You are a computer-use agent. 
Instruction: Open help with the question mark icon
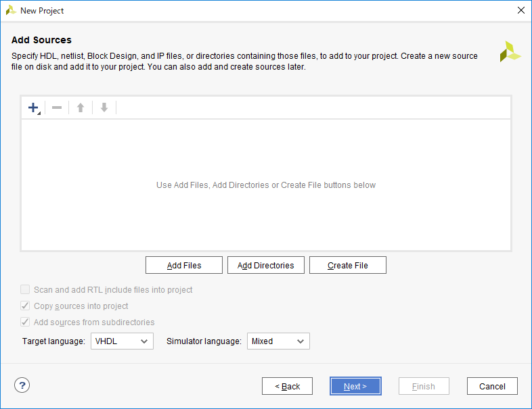pyautogui.click(x=22, y=385)
